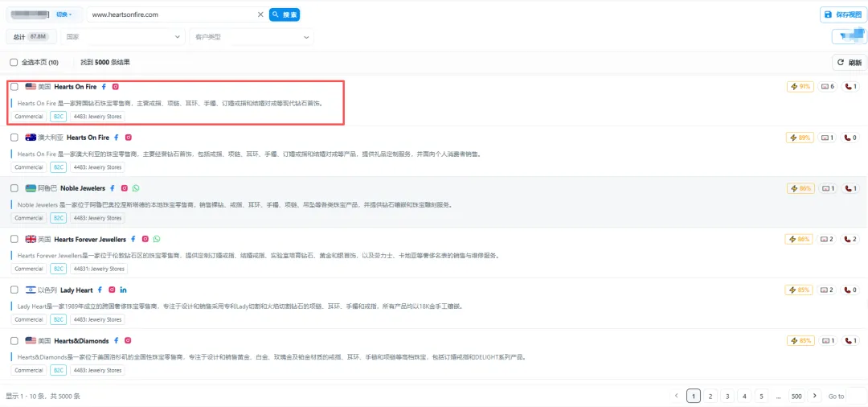This screenshot has height=407, width=868.
Task: Check the Hearts Forever Jewellers row checkbox
Action: click(14, 239)
